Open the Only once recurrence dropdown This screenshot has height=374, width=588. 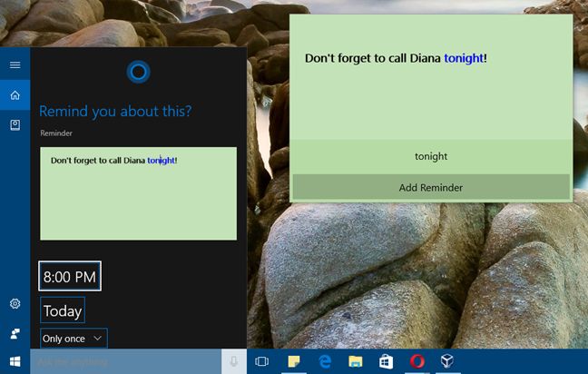[73, 339]
